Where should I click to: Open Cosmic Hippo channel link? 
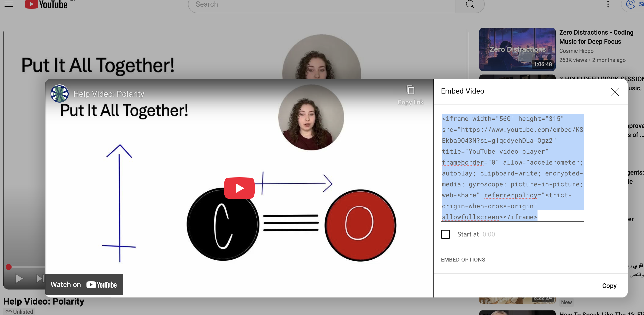coord(576,51)
